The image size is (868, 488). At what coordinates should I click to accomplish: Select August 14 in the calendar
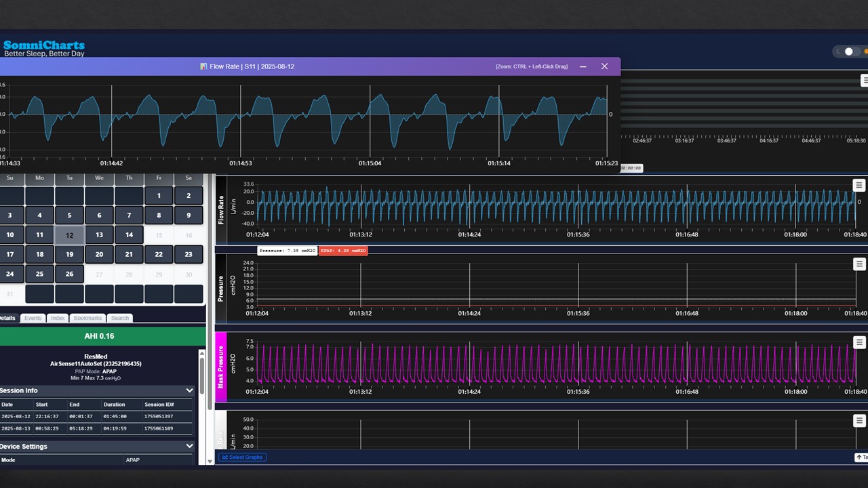129,235
